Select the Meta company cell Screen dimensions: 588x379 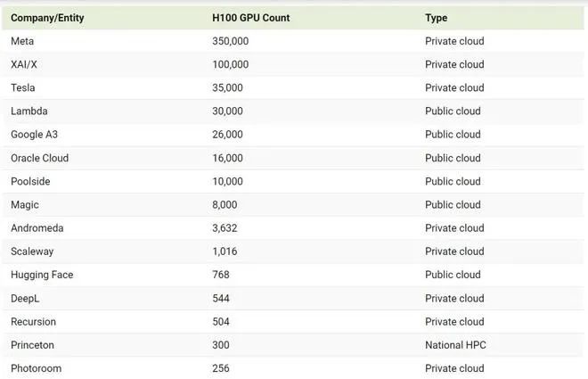point(22,41)
